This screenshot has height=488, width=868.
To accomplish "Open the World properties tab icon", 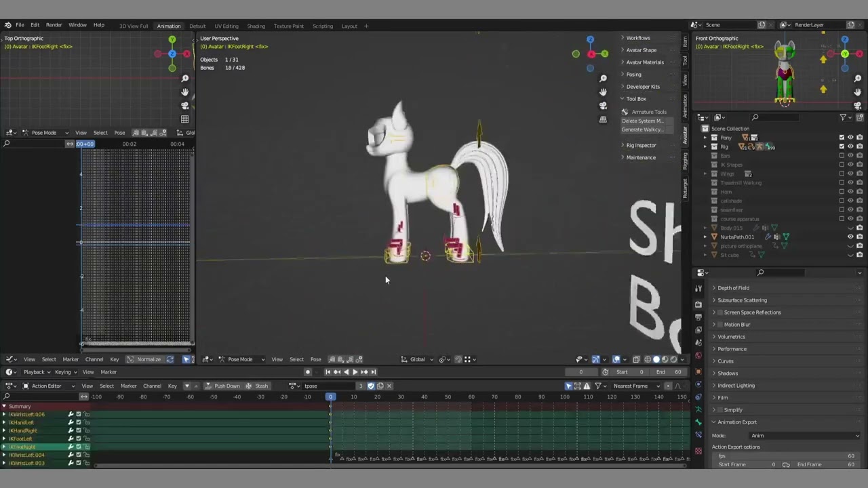I will (698, 355).
